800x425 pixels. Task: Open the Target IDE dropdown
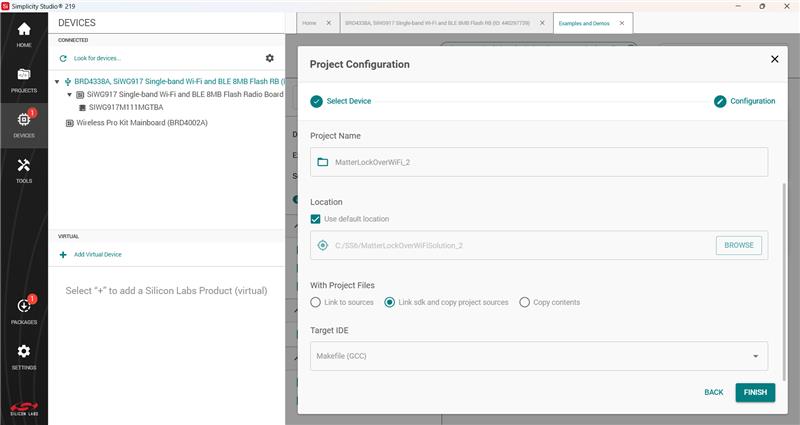(539, 356)
